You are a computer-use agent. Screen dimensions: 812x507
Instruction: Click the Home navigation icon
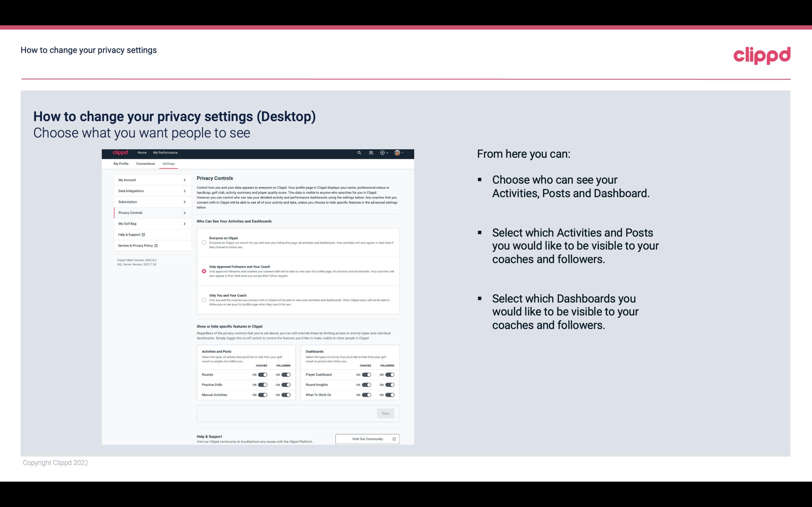point(142,153)
